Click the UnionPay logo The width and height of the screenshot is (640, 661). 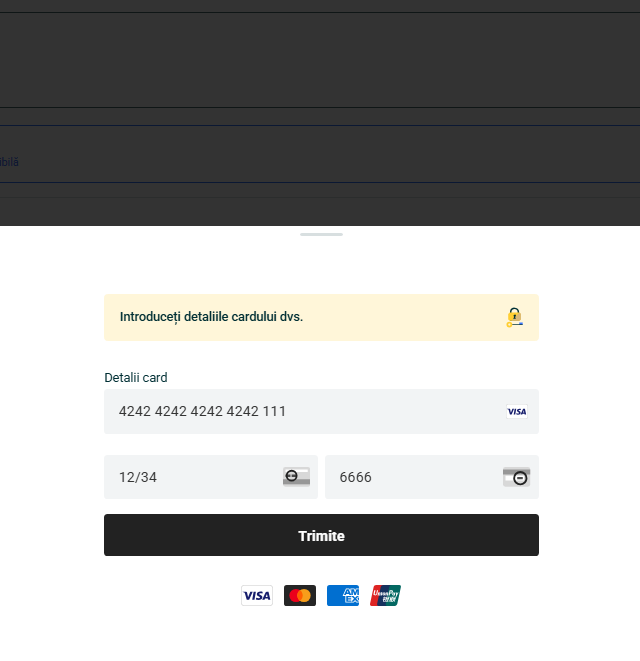[385, 596]
